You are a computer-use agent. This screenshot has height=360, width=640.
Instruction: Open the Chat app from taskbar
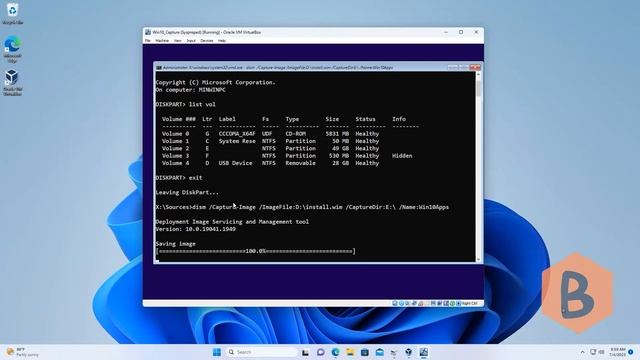pos(320,352)
